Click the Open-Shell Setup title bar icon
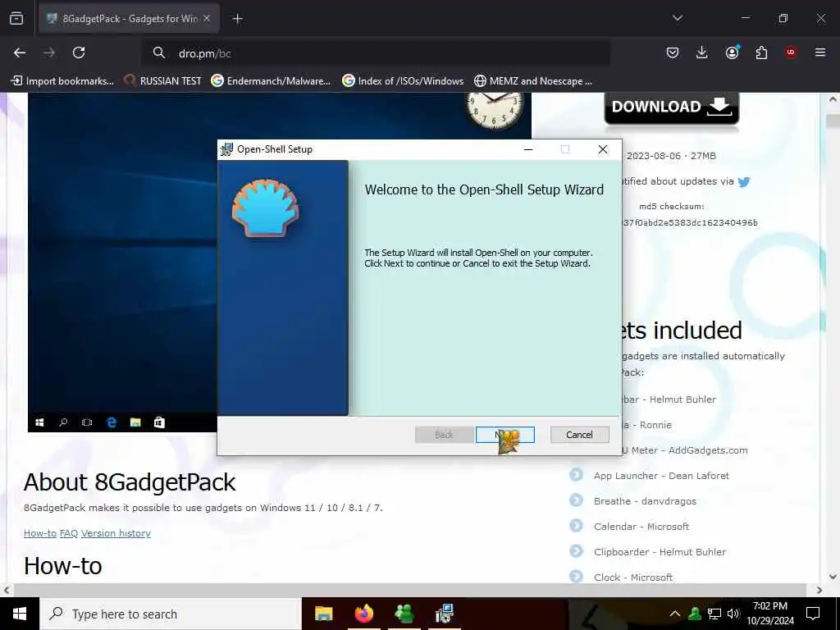840x630 pixels. pyautogui.click(x=227, y=149)
